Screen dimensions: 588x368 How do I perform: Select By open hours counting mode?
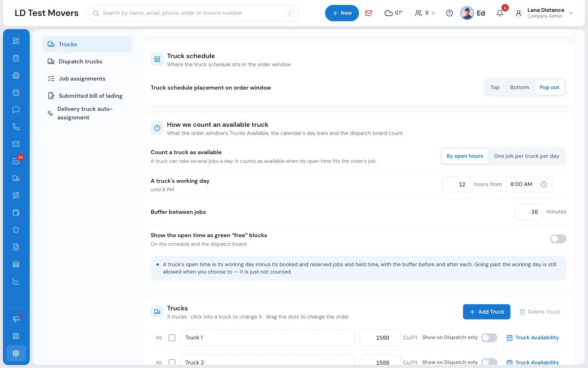(465, 156)
